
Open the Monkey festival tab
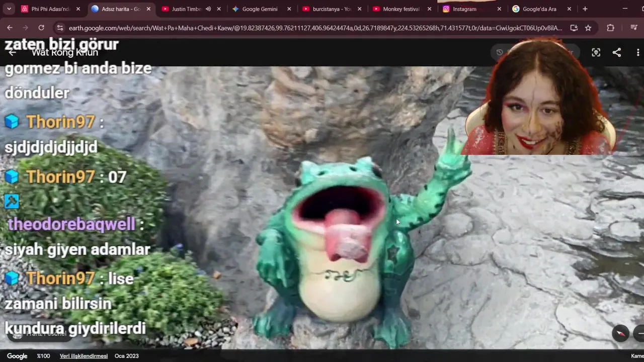point(400,9)
